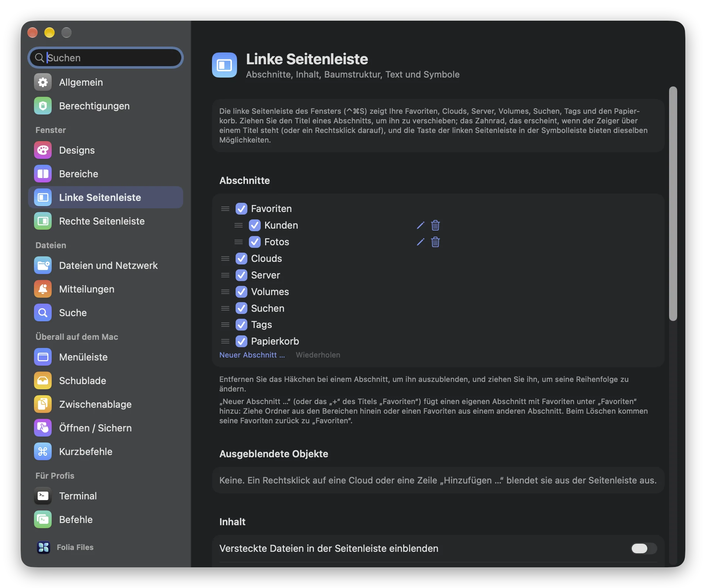The height and width of the screenshot is (588, 706).
Task: Open the Kurzbefehle command-key icon
Action: click(43, 452)
